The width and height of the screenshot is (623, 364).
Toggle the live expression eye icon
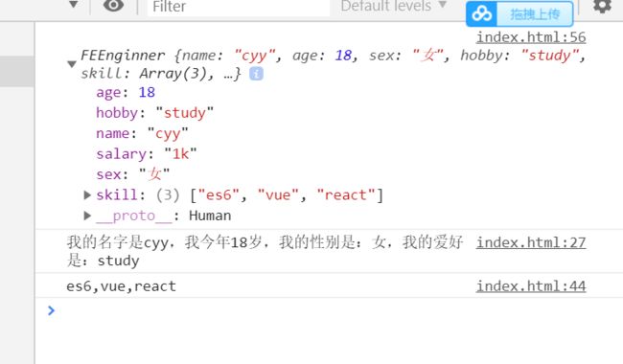point(113,6)
